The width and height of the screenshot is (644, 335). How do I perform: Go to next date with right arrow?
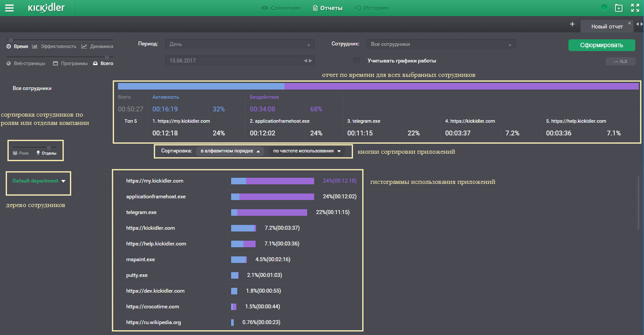(x=311, y=61)
